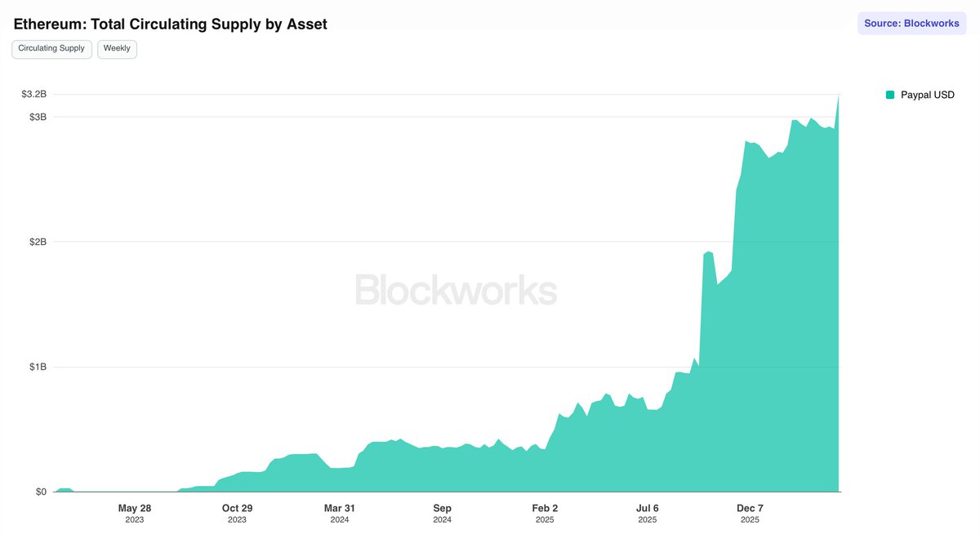Click the $3.2B y-axis label
This screenshot has height=539, width=980.
pos(34,95)
